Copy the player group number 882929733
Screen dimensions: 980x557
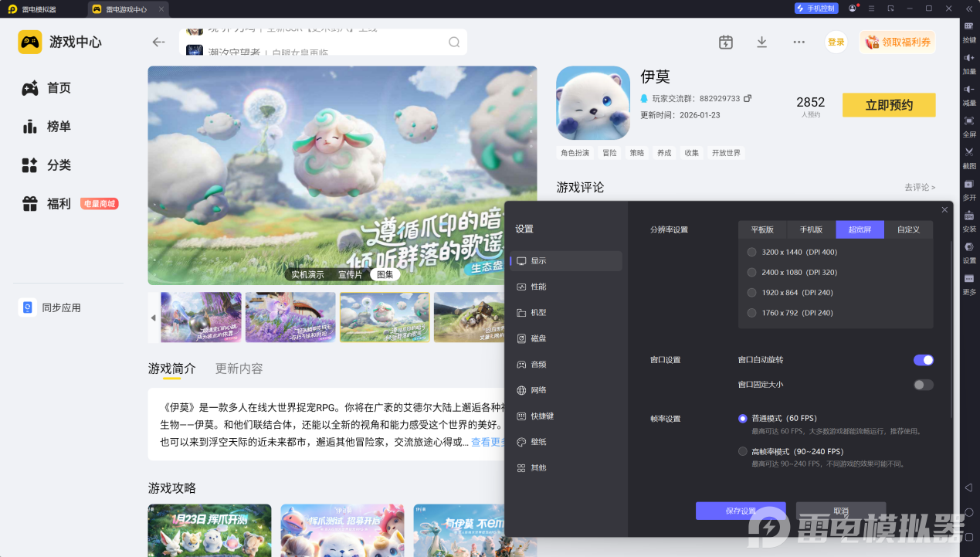point(747,99)
